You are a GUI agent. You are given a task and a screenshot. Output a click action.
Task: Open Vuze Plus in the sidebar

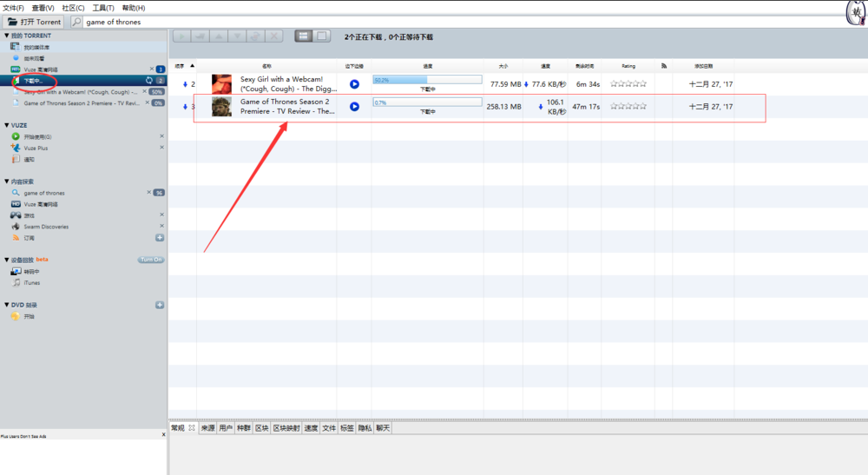36,148
